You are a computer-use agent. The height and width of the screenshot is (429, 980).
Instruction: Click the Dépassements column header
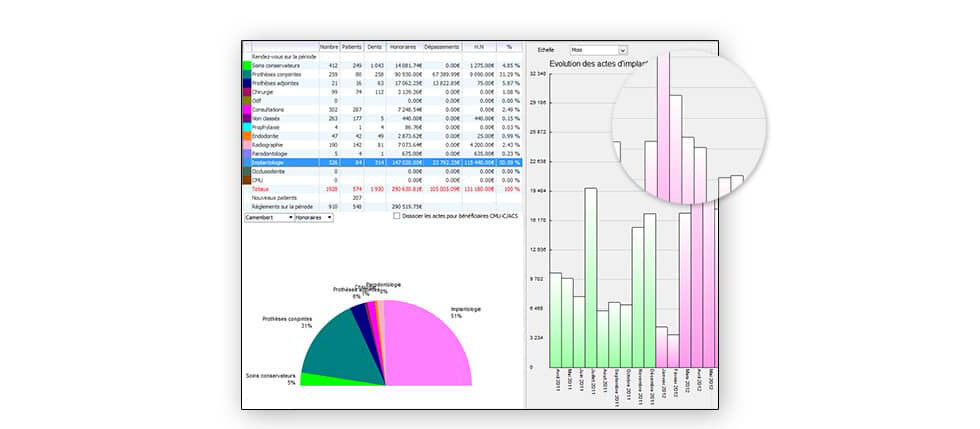pos(441,47)
